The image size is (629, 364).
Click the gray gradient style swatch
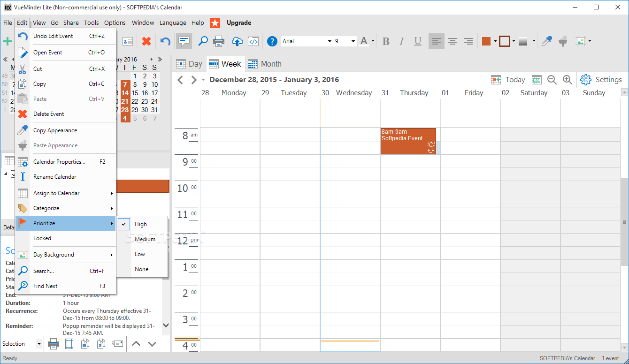tap(524, 41)
